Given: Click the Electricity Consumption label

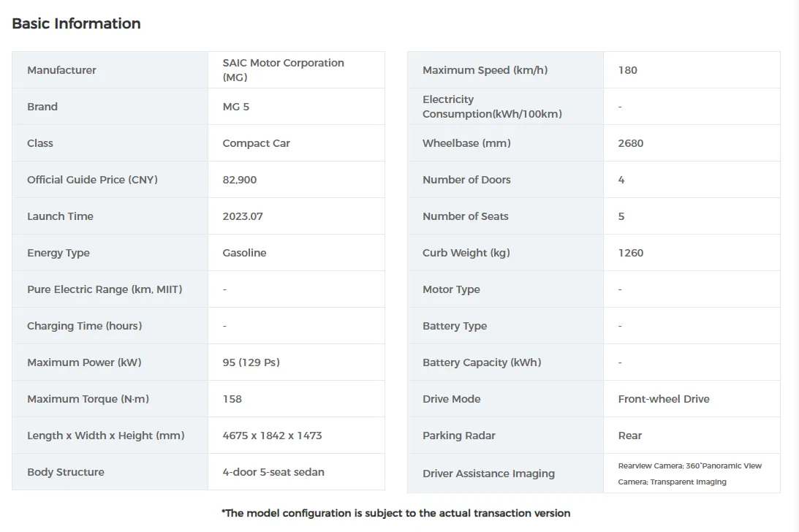Looking at the screenshot, I should 492,107.
